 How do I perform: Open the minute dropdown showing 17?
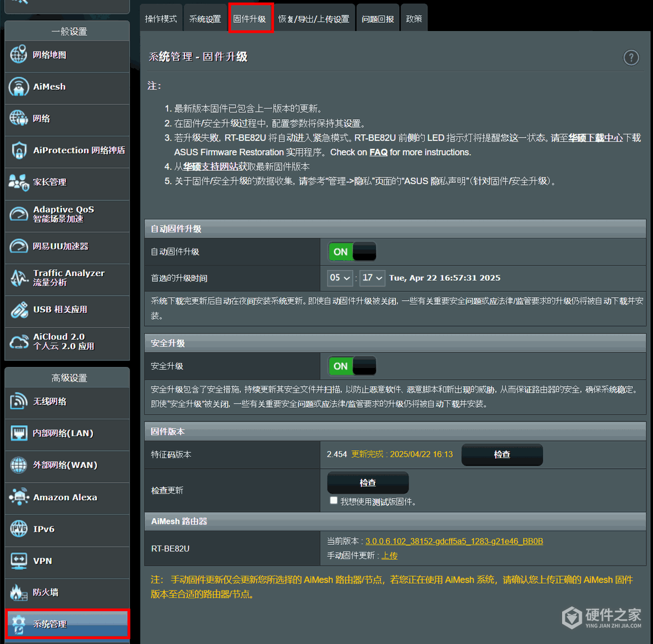point(372,278)
